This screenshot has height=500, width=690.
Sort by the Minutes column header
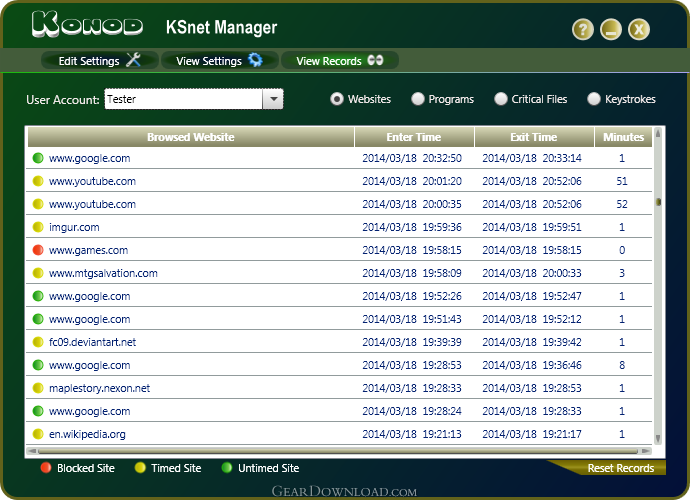point(624,137)
